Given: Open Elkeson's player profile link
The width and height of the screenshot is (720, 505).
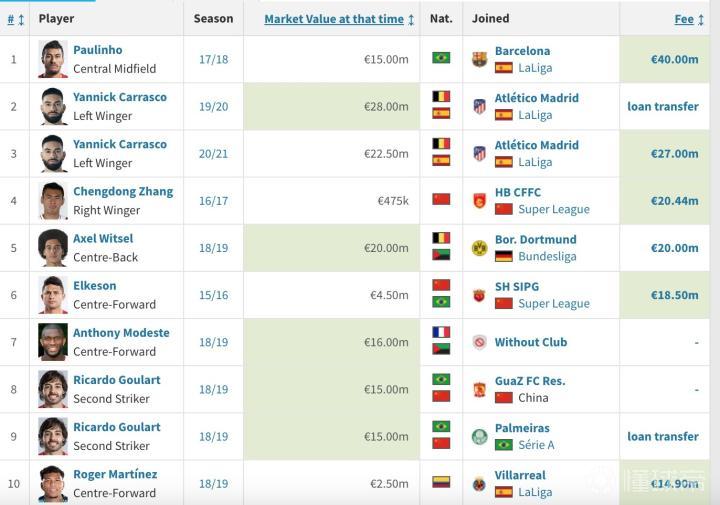Looking at the screenshot, I should [95, 285].
